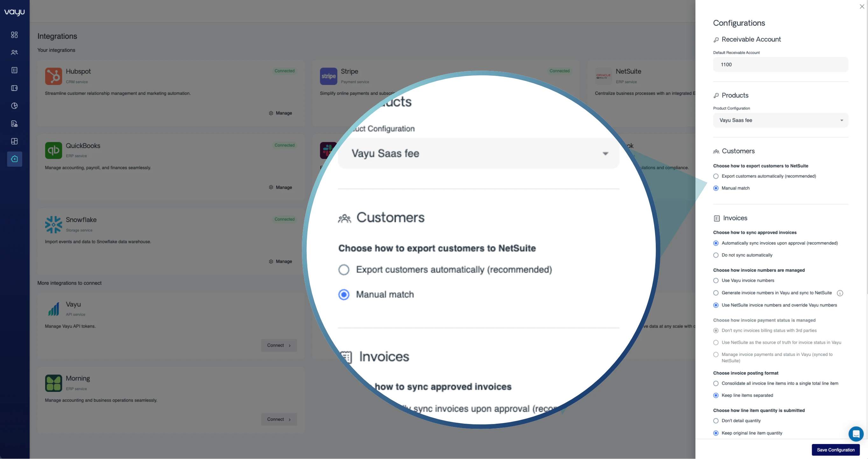Screen dimensions: 868x459
Task: Manage the Snowflake integration
Action: (x=280, y=262)
